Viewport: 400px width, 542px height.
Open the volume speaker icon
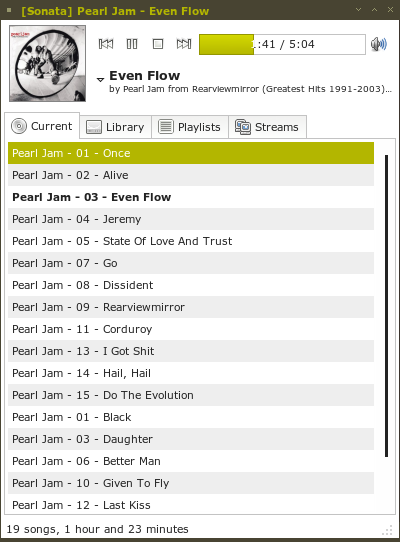pos(379,44)
